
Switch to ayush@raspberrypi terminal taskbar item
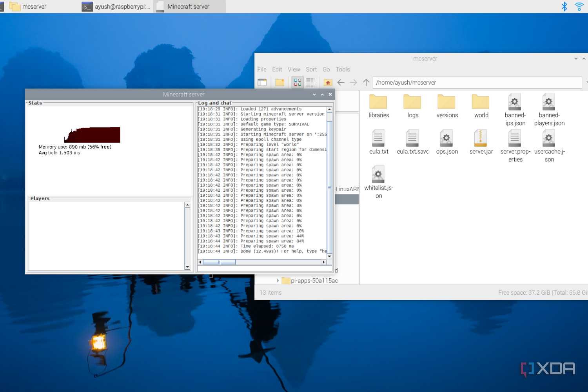pyautogui.click(x=116, y=7)
